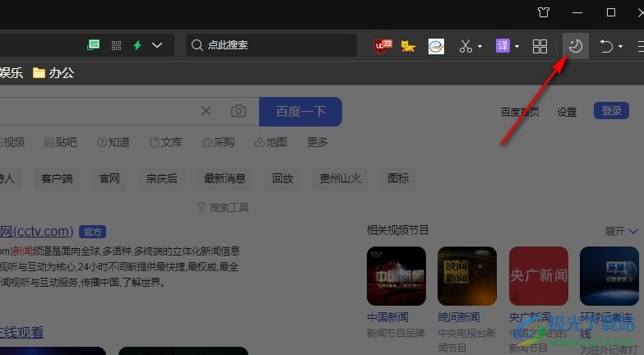Click the green lightning speed mode icon
Viewport: 644px width, 355px height.
point(137,44)
